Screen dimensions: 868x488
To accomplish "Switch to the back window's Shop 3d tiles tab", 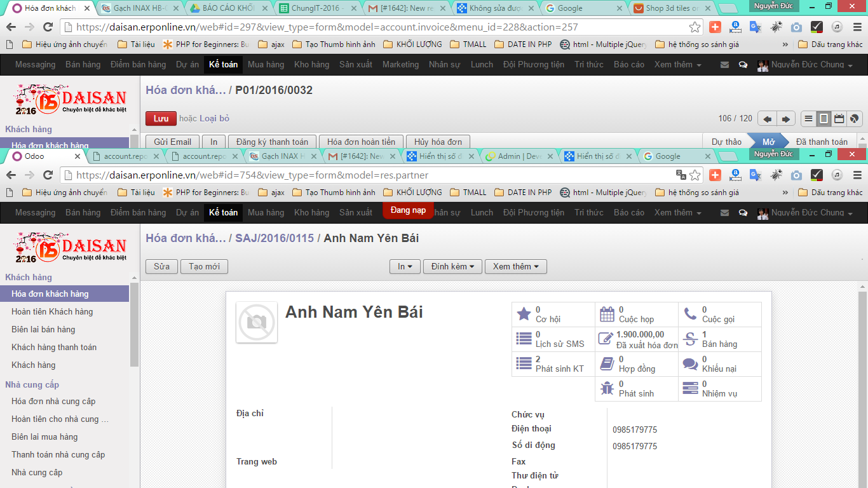I will pyautogui.click(x=672, y=8).
